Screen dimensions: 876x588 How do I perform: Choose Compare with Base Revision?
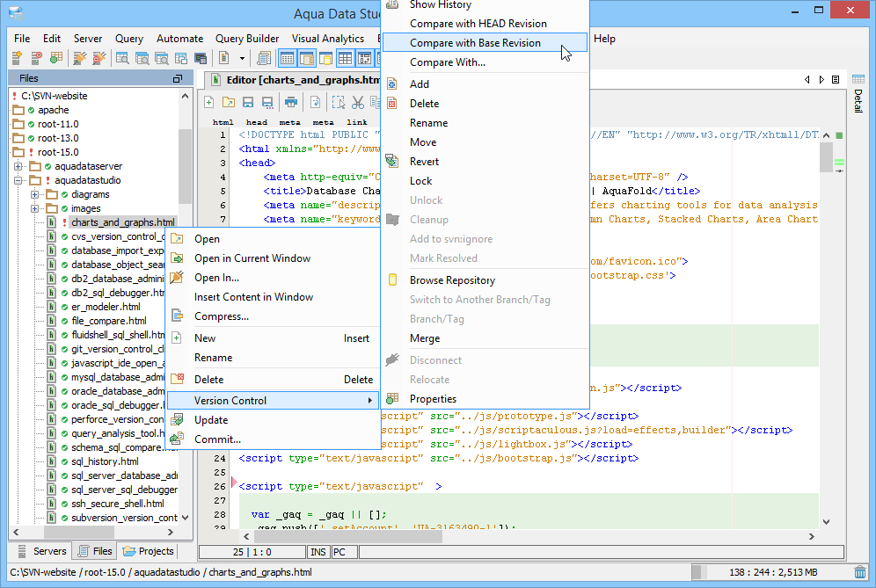coord(485,43)
